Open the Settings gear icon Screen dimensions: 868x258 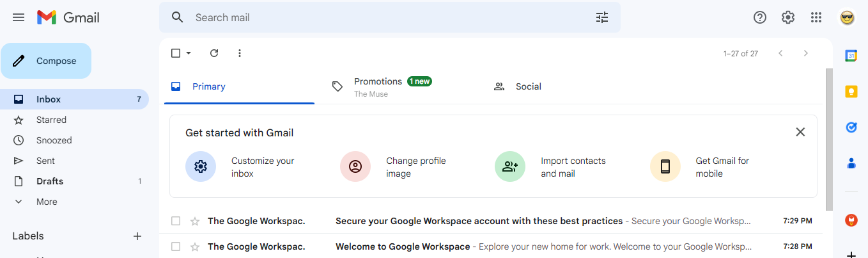[x=788, y=17]
